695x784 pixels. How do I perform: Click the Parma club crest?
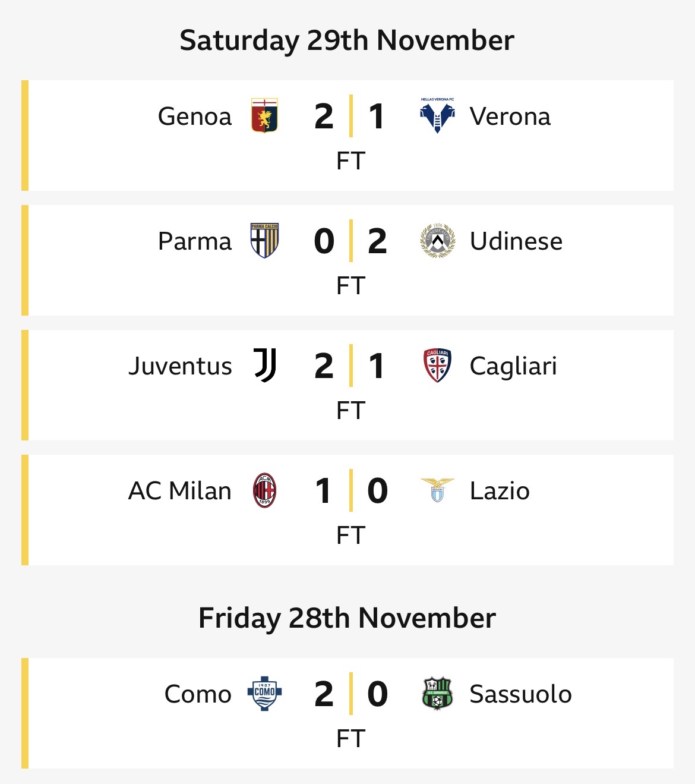tap(264, 241)
